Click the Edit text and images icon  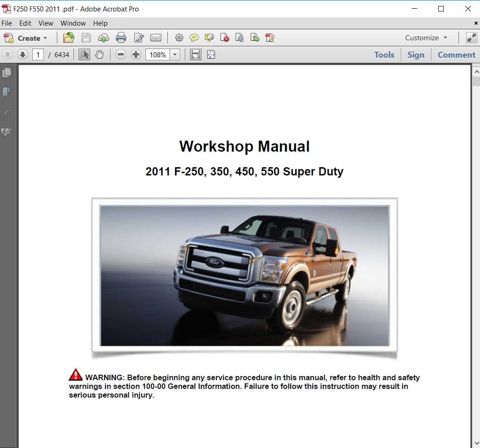139,38
